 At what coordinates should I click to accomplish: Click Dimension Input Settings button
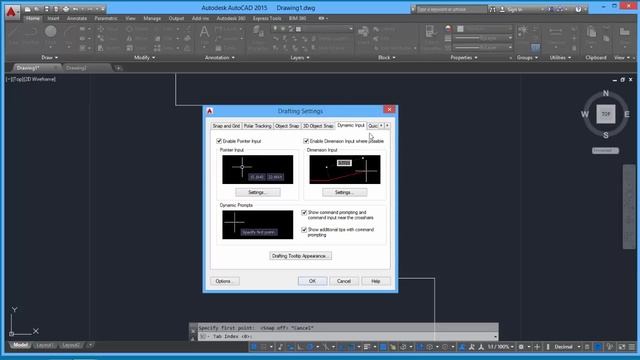click(x=344, y=192)
